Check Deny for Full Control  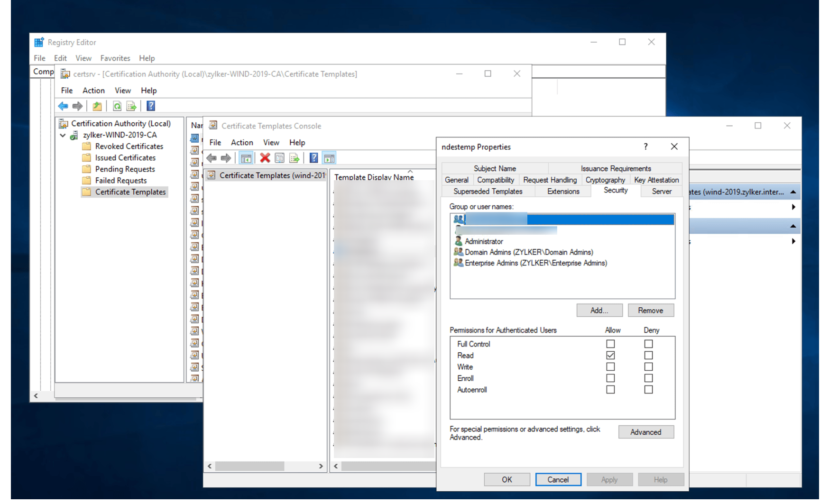(x=648, y=344)
